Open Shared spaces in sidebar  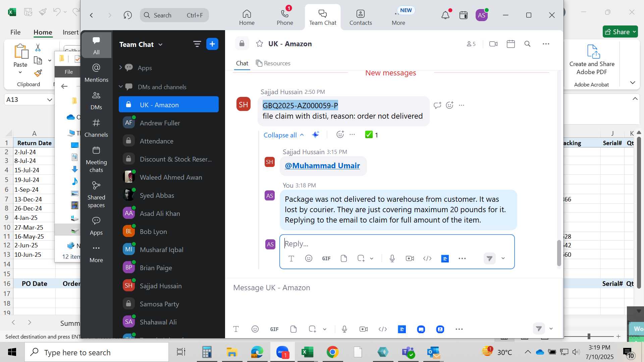point(96,194)
